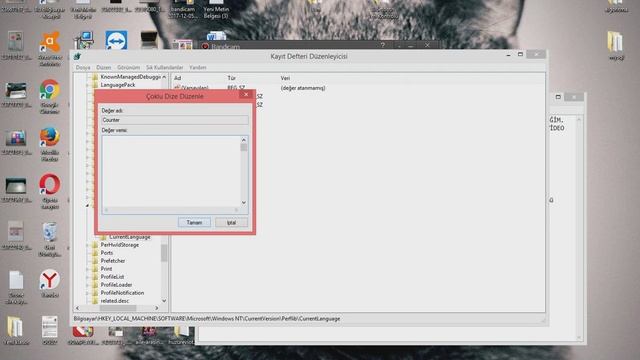
Task: Launch Mozilla Firefox from the desktop
Action: (50, 137)
